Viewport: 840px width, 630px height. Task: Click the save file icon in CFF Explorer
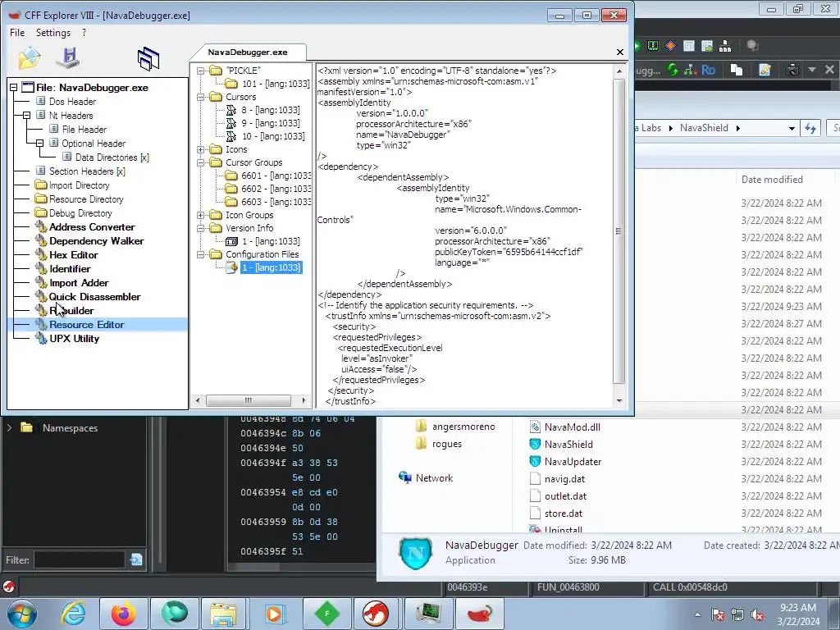click(70, 58)
